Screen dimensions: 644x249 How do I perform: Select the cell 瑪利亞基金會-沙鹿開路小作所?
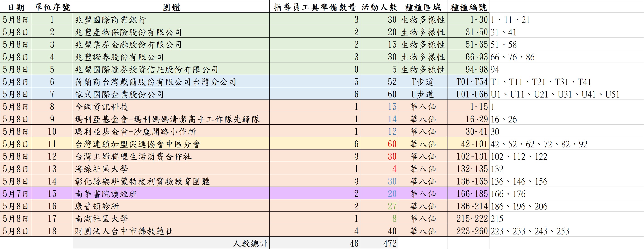pos(171,131)
